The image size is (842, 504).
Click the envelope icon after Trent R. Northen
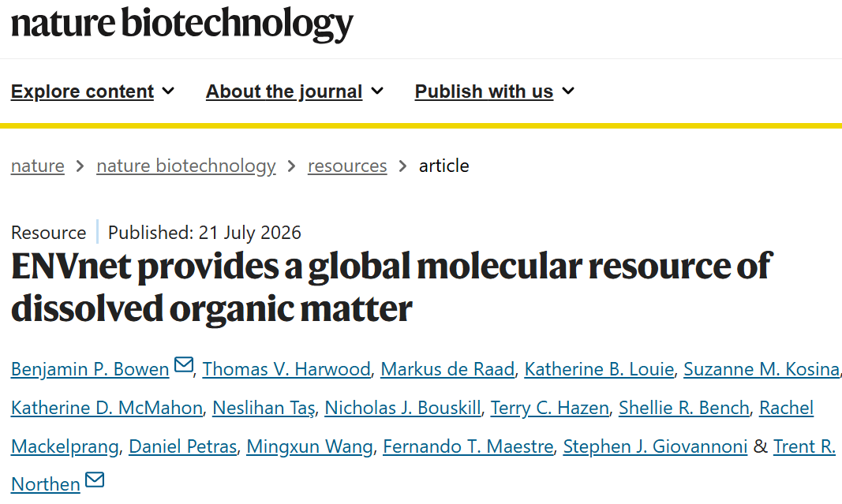tap(95, 480)
